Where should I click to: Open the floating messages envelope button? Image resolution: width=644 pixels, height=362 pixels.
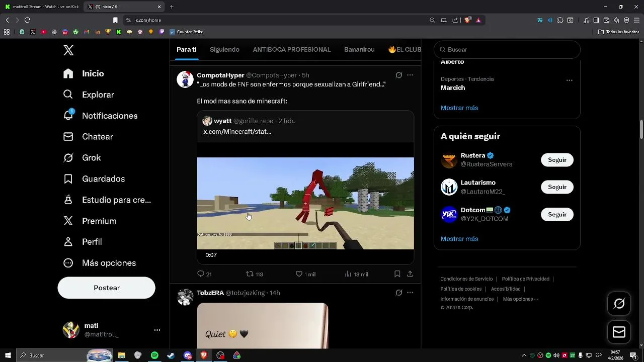(x=619, y=332)
